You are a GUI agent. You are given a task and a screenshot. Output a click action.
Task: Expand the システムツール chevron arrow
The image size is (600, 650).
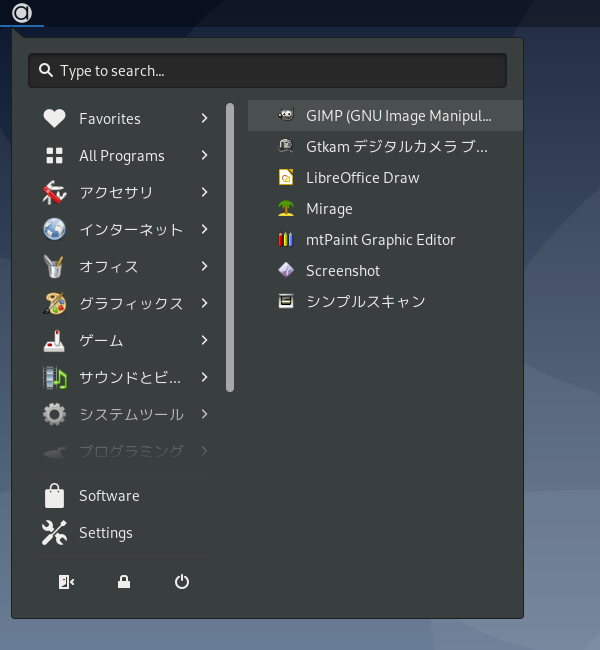204,414
